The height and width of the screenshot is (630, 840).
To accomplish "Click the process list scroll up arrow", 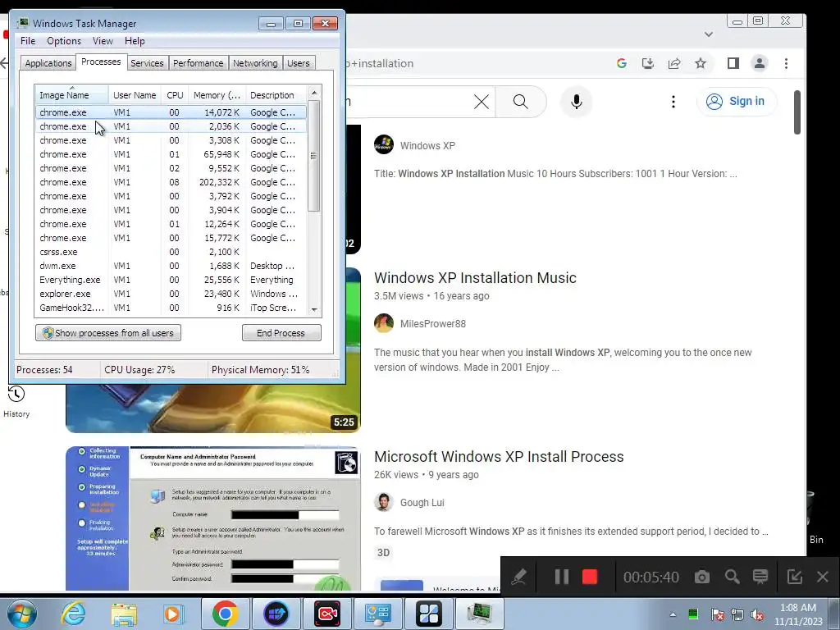I will coord(314,93).
